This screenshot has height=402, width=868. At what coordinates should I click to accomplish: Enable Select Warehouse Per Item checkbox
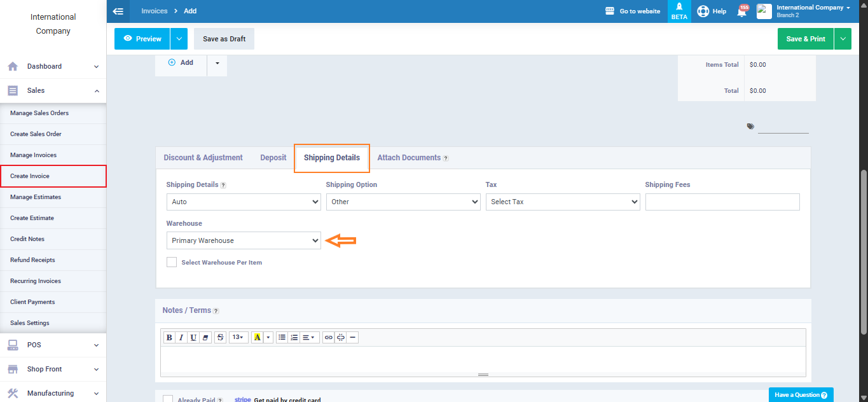coord(172,262)
